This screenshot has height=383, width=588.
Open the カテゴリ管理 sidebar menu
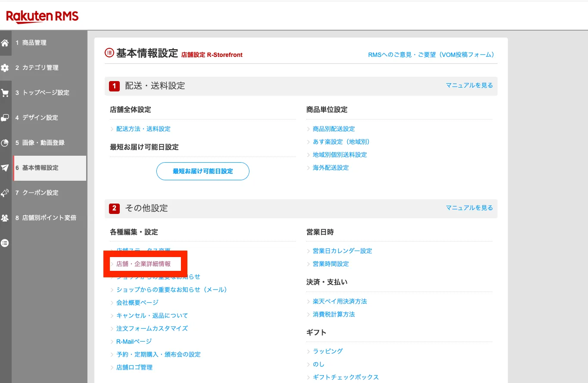point(49,68)
